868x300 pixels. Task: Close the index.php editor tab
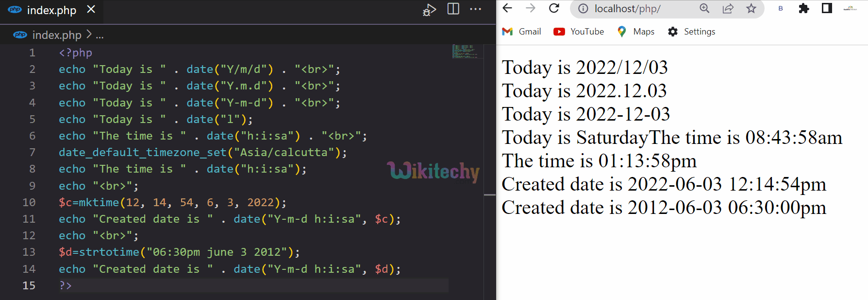click(x=91, y=10)
